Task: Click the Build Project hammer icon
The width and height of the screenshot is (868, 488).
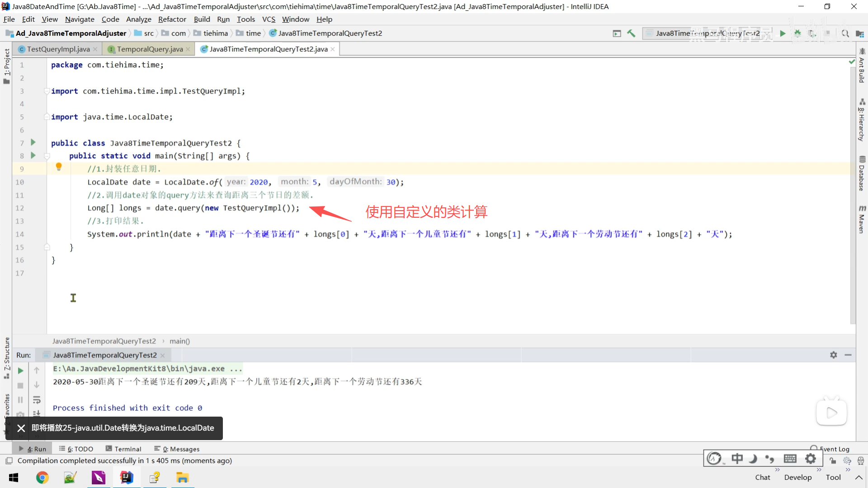Action: (631, 33)
